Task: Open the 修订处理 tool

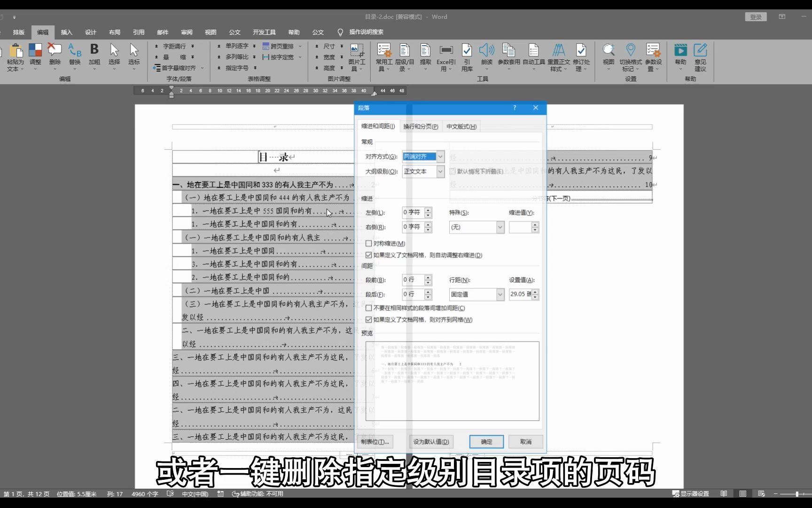Action: coord(581,57)
